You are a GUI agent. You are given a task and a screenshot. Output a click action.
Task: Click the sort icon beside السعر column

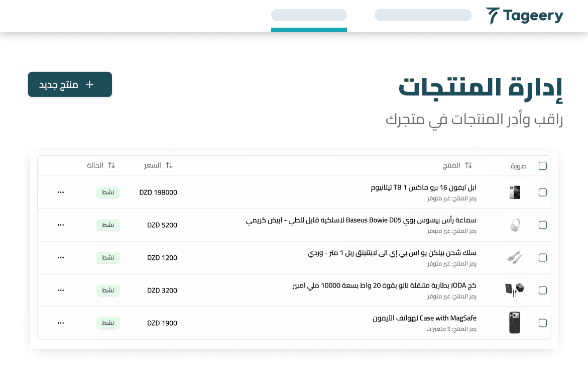[169, 165]
